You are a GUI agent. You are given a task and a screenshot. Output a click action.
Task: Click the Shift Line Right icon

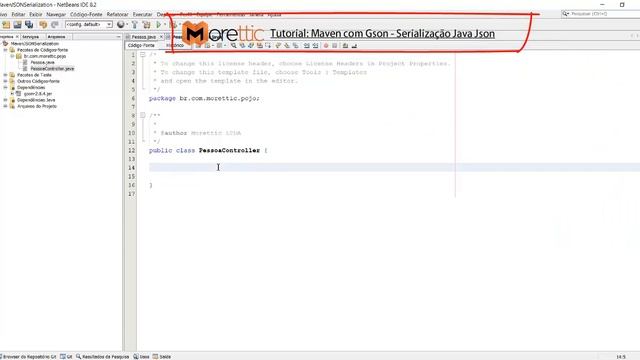(316, 45)
